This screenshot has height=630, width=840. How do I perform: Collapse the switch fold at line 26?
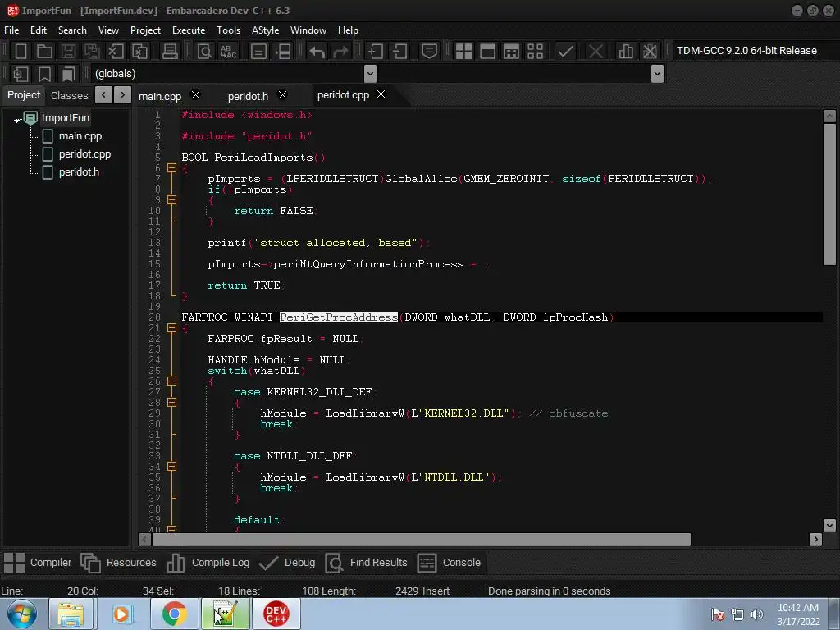(x=171, y=381)
